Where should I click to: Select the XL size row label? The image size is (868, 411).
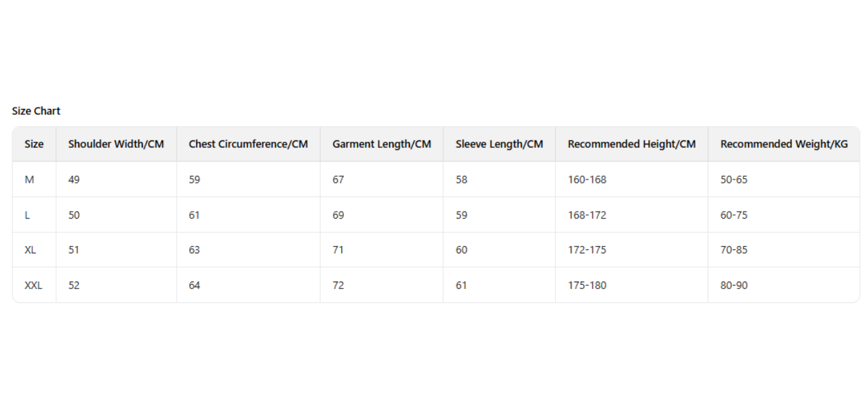click(30, 250)
